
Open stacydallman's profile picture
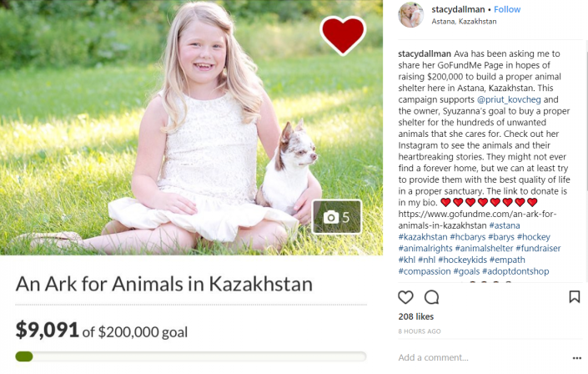(x=410, y=15)
